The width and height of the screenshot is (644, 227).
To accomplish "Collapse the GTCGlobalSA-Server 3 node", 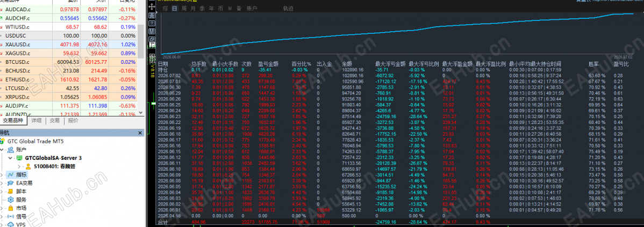I will pyautogui.click(x=10, y=158).
